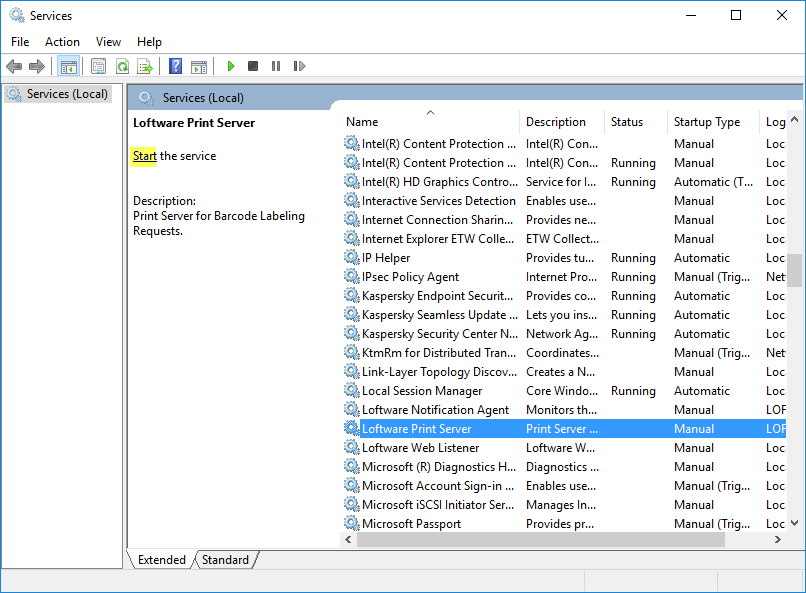Select the Loftware Notification Agent service name

click(435, 410)
